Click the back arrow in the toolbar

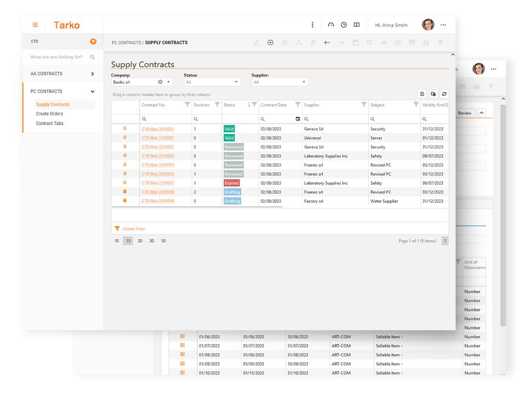327,43
